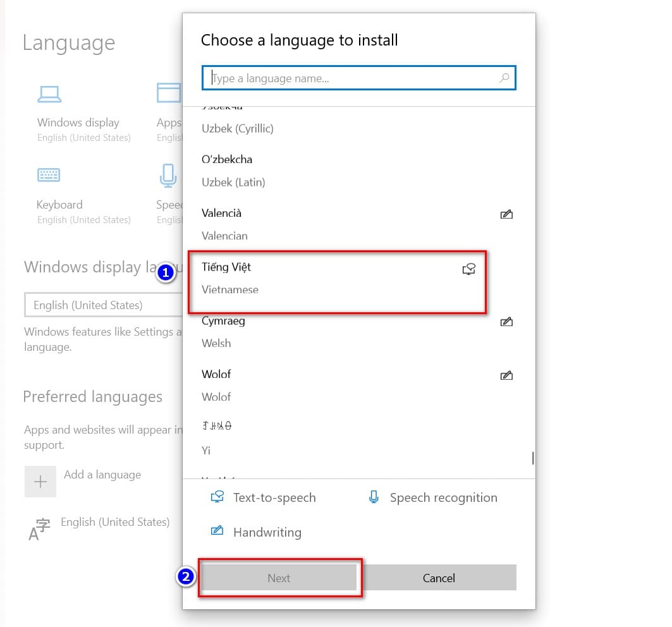This screenshot has height=627, width=672.
Task: Click the Text-to-speech legend icon
Action: click(217, 497)
